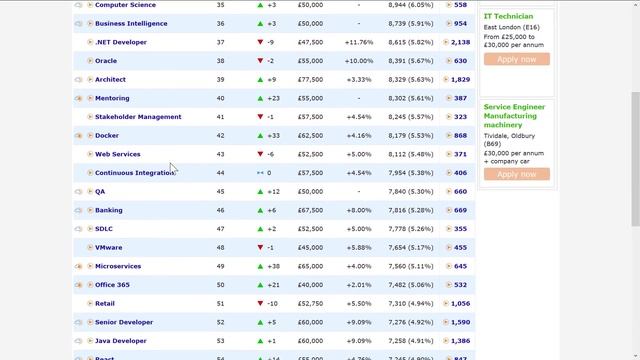View the 630 live jobs for Oracle
Image resolution: width=640 pixels, height=360 pixels.
click(x=460, y=61)
